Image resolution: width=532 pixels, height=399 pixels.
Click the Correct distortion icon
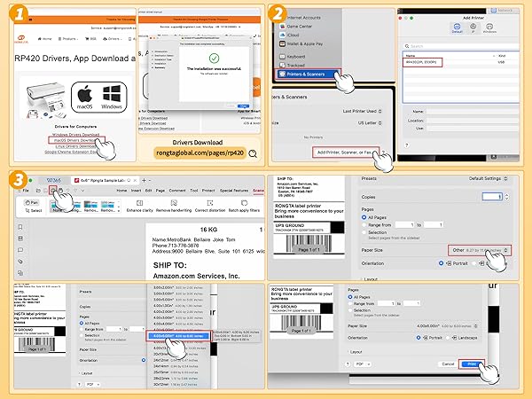(210, 203)
